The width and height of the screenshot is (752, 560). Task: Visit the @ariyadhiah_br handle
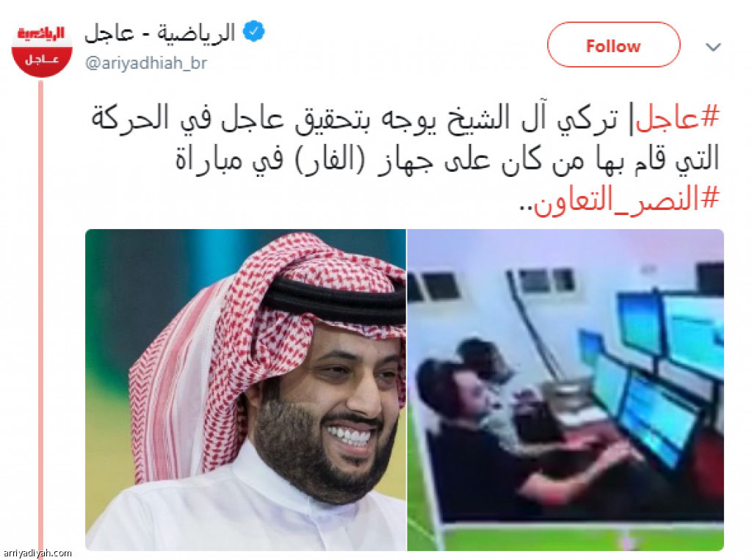pos(146,63)
